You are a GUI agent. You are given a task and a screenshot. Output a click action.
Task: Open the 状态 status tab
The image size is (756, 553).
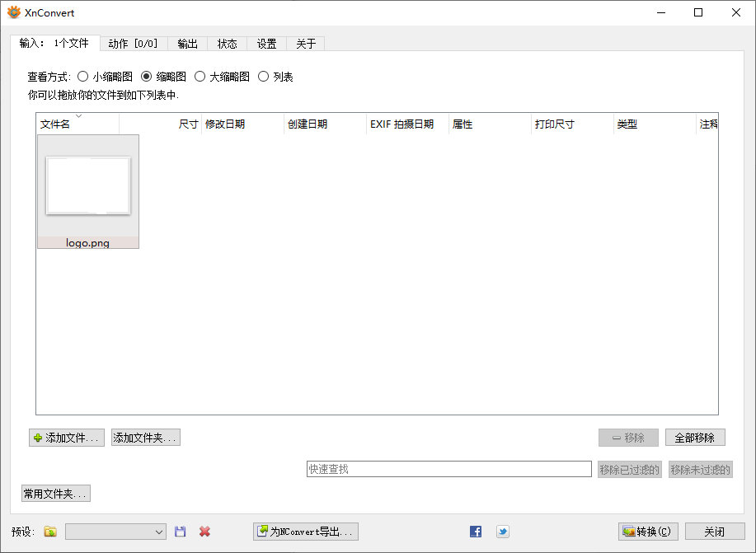tap(227, 44)
